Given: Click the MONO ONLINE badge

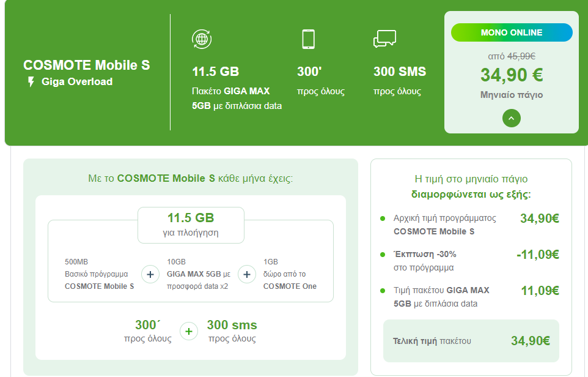Looking at the screenshot, I should pos(512,32).
